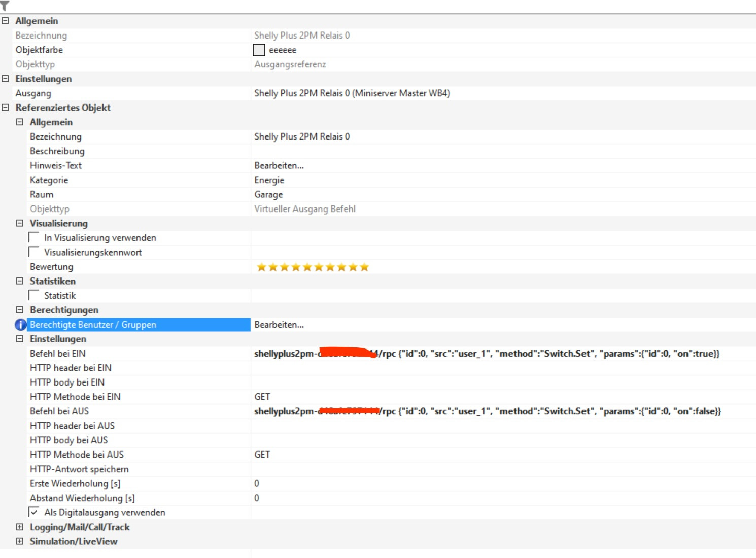Viewport: 756px width, 558px height.
Task: Click Erste Wiederholung [s] value 0
Action: (257, 483)
